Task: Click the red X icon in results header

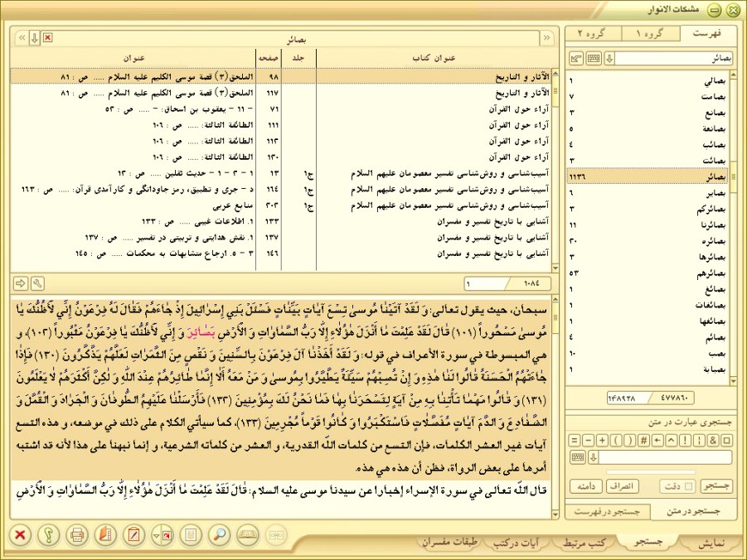Action: (47, 37)
